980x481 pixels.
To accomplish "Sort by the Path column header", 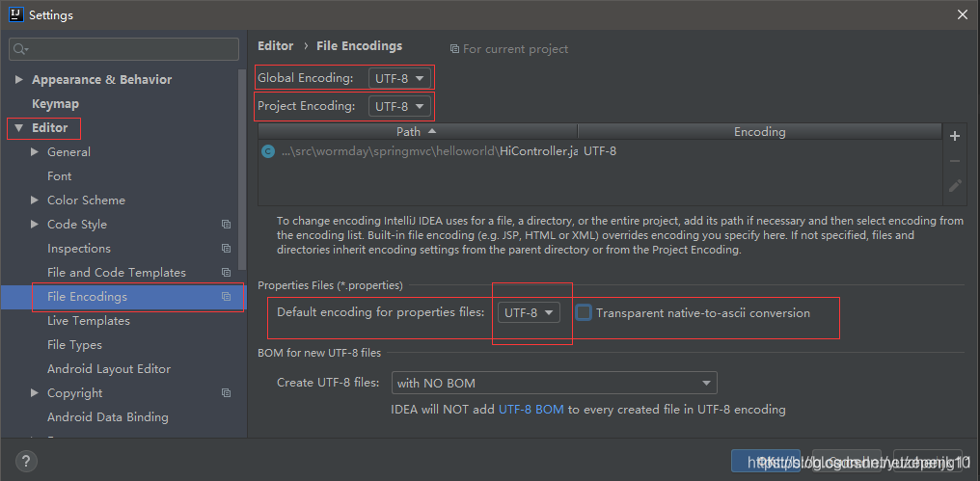I will click(418, 132).
